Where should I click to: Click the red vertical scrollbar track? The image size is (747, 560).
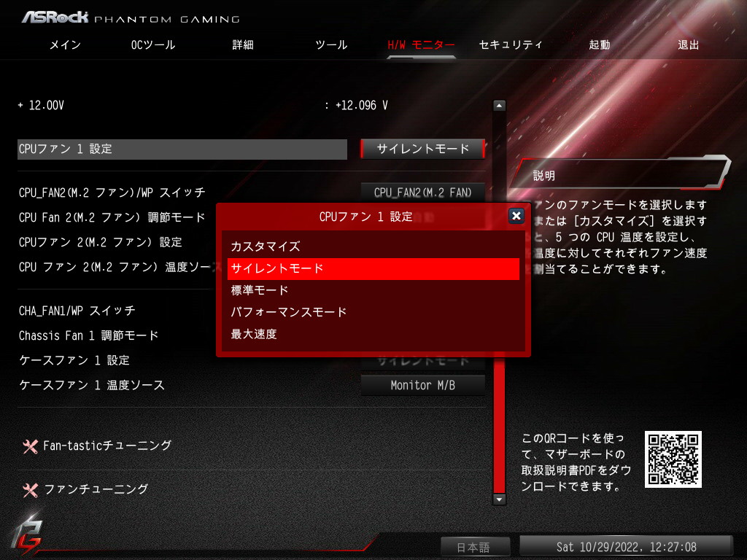click(x=499, y=425)
